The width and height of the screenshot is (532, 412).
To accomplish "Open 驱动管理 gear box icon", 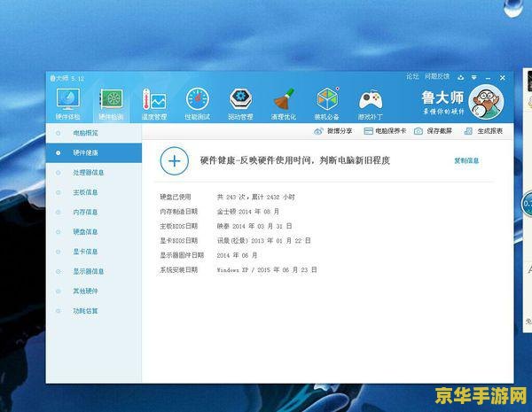I will pos(240,98).
